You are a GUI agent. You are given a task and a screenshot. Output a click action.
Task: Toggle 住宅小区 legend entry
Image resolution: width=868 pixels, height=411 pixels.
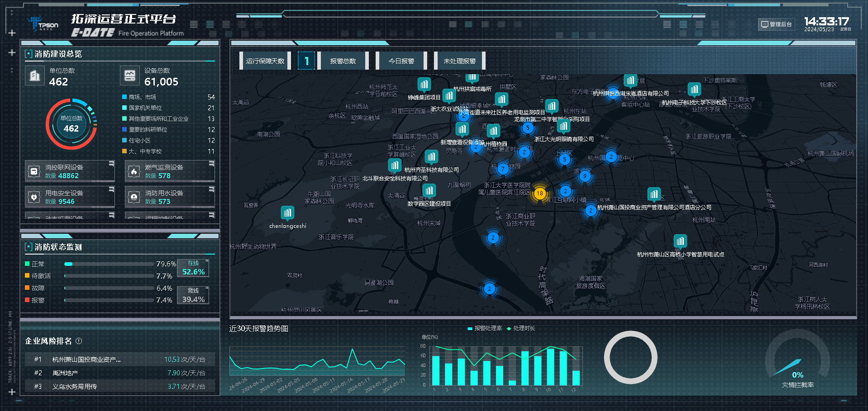tap(136, 141)
